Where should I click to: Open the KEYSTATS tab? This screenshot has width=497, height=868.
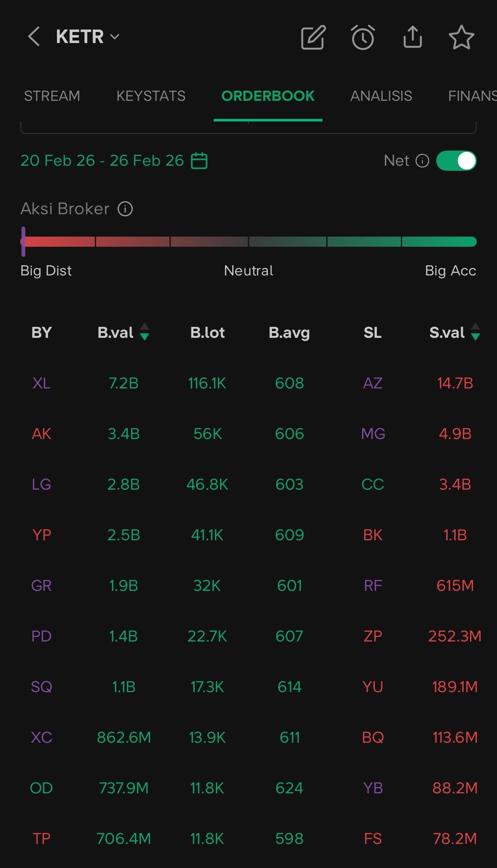151,96
